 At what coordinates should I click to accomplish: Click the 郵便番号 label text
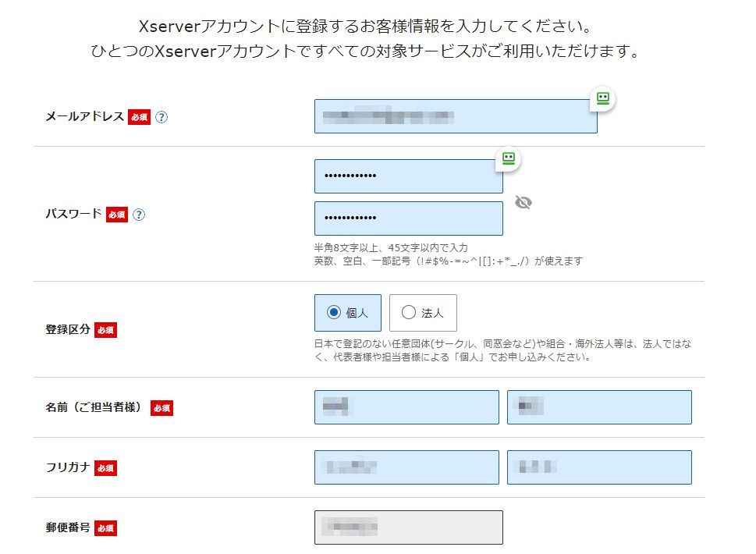click(x=68, y=527)
